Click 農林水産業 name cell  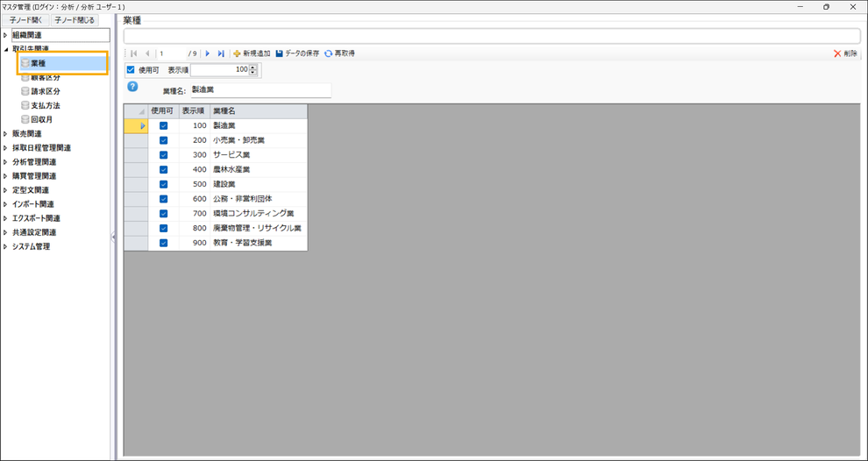[259, 169]
